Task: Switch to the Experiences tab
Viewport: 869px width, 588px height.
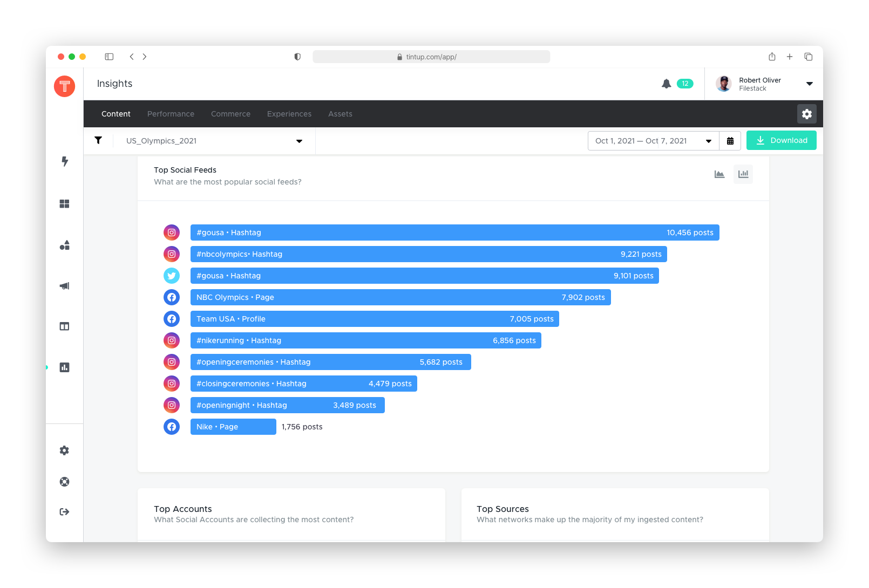Action: (x=289, y=114)
